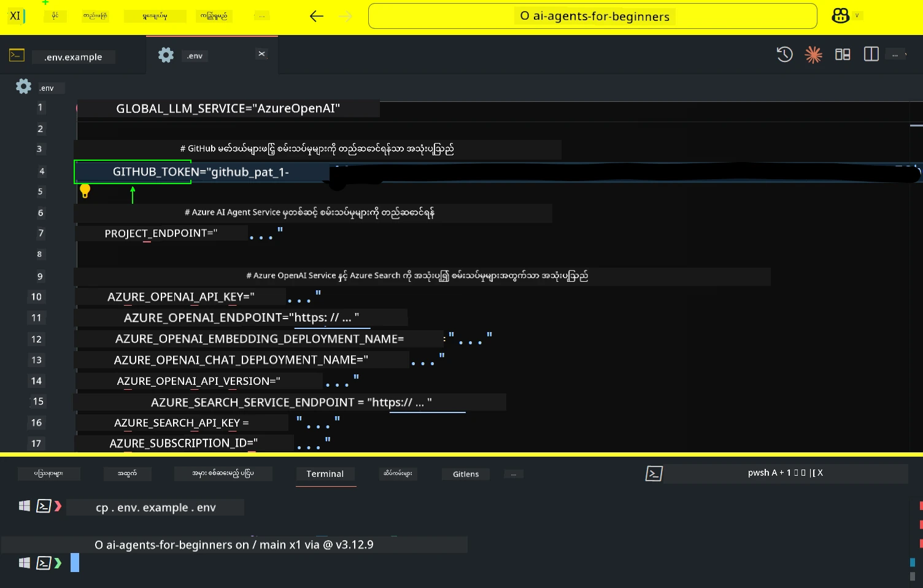
Task: Click the forward navigation arrow
Action: pyautogui.click(x=346, y=17)
